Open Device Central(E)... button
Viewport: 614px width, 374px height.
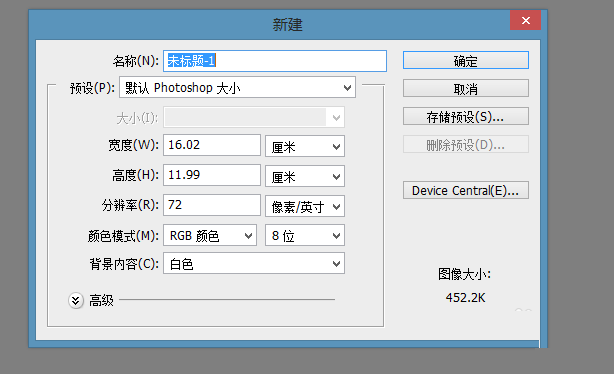pos(466,190)
